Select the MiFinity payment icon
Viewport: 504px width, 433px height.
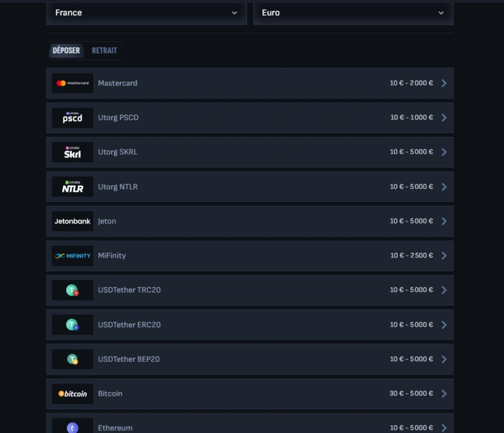tap(71, 256)
